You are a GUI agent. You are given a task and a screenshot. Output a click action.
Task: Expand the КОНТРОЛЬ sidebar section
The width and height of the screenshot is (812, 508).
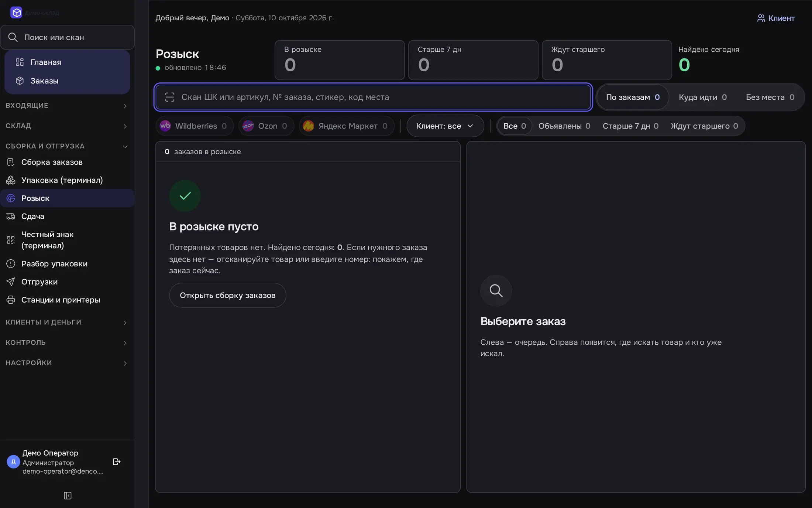click(67, 343)
